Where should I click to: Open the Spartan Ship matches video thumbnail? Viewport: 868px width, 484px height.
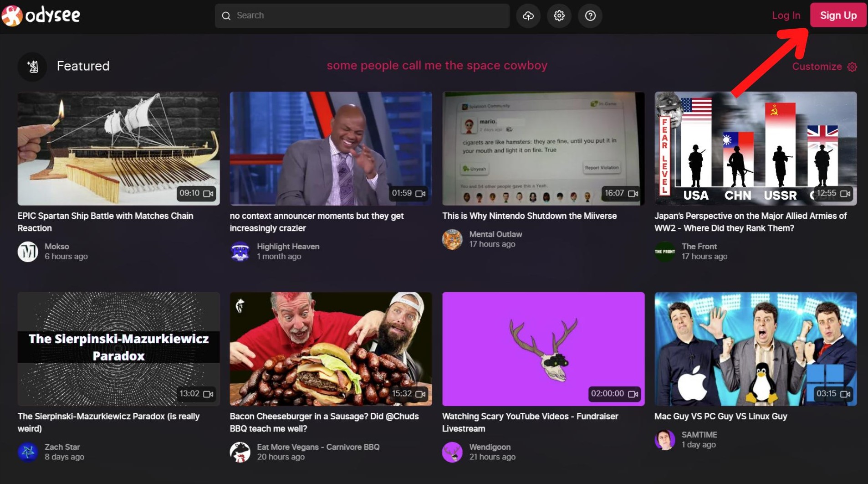tap(118, 149)
